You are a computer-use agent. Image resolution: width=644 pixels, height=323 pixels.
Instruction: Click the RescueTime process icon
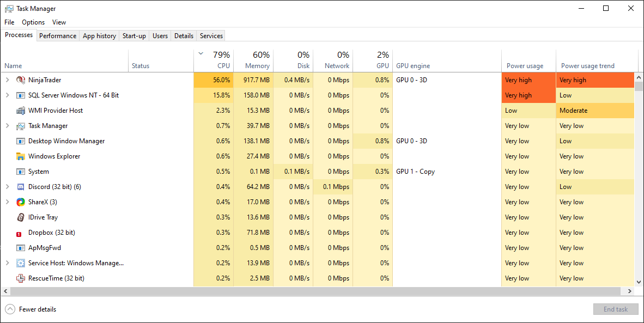pyautogui.click(x=21, y=278)
